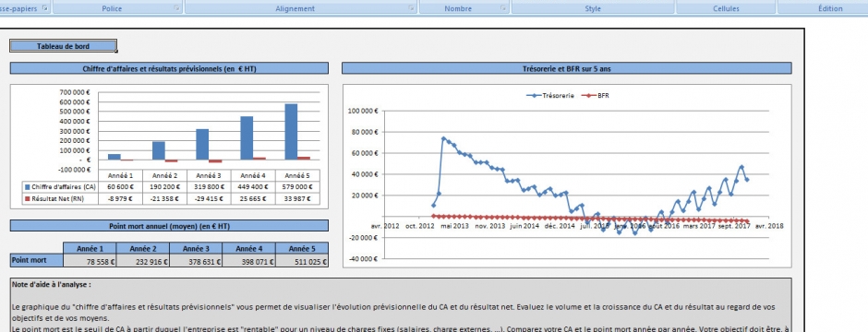Viewport: 868px width, 332px height.
Task: Open the Police group dialog launcher
Action: (176, 8)
